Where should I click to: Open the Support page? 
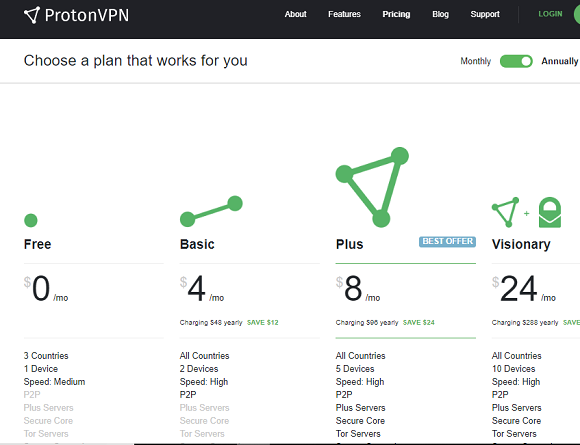[x=485, y=14]
